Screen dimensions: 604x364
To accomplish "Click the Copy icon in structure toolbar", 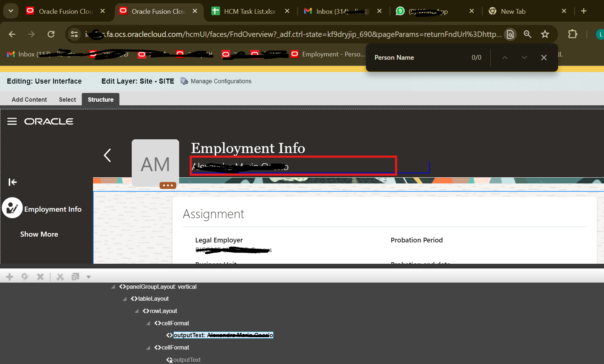I will [75, 277].
